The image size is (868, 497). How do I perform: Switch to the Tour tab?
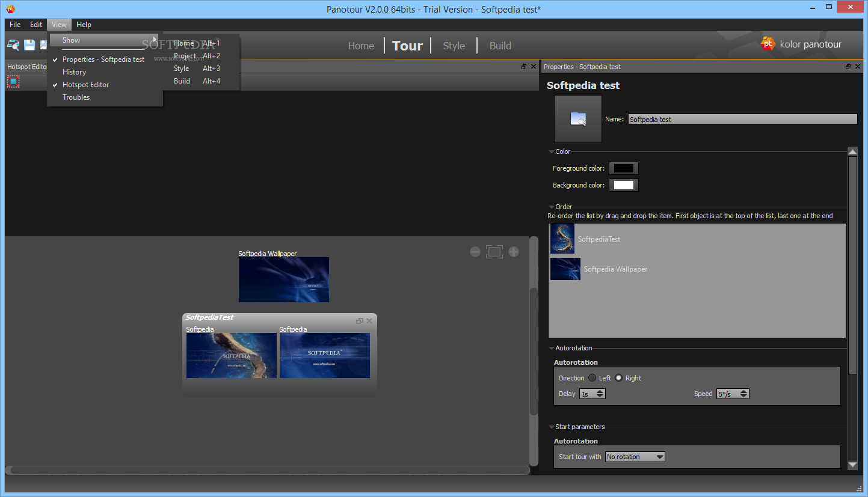click(407, 46)
